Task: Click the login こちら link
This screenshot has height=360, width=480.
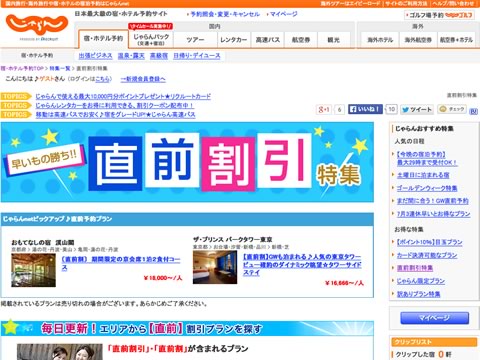Action: (102, 79)
